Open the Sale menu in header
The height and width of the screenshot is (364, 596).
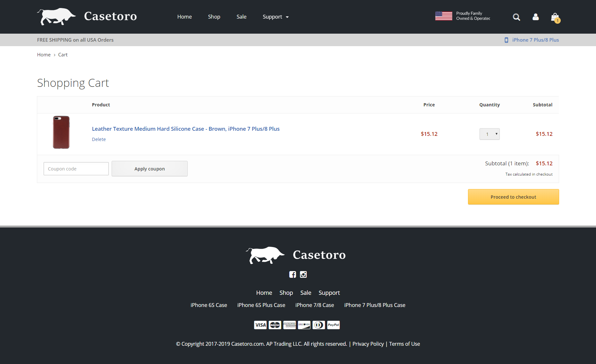click(x=241, y=17)
